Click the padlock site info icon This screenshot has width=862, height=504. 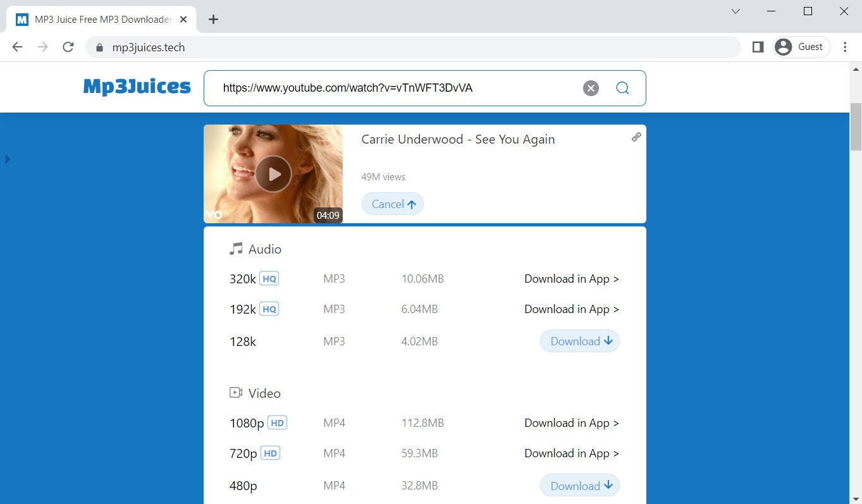[99, 47]
